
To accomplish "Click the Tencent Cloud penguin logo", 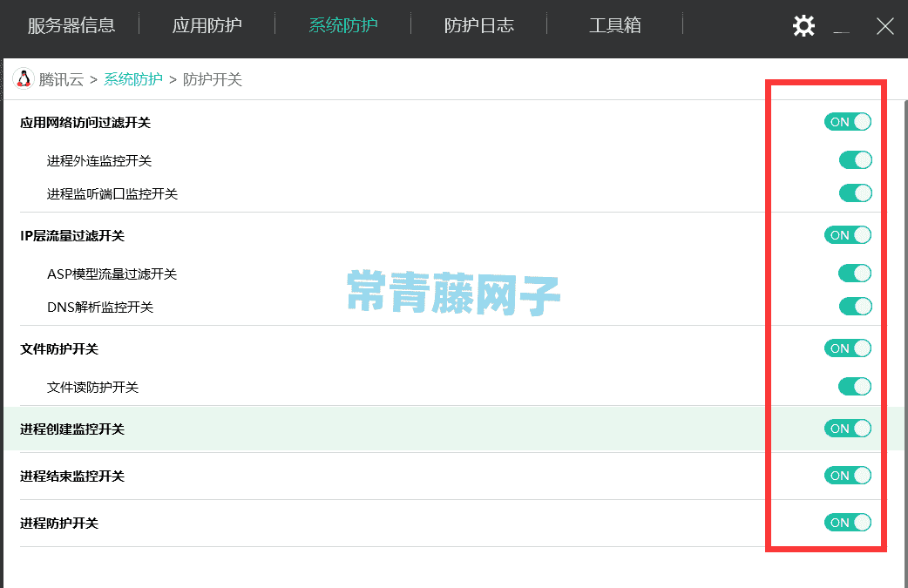I will [x=24, y=78].
